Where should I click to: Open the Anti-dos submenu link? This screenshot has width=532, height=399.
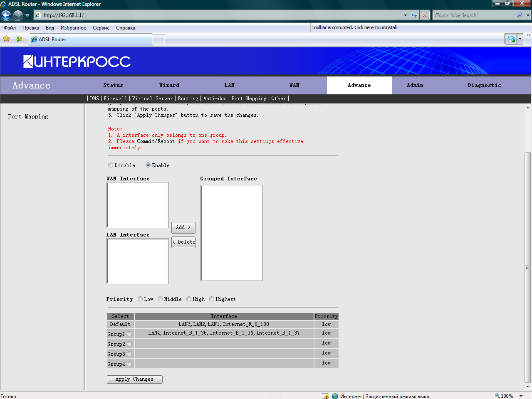(215, 99)
